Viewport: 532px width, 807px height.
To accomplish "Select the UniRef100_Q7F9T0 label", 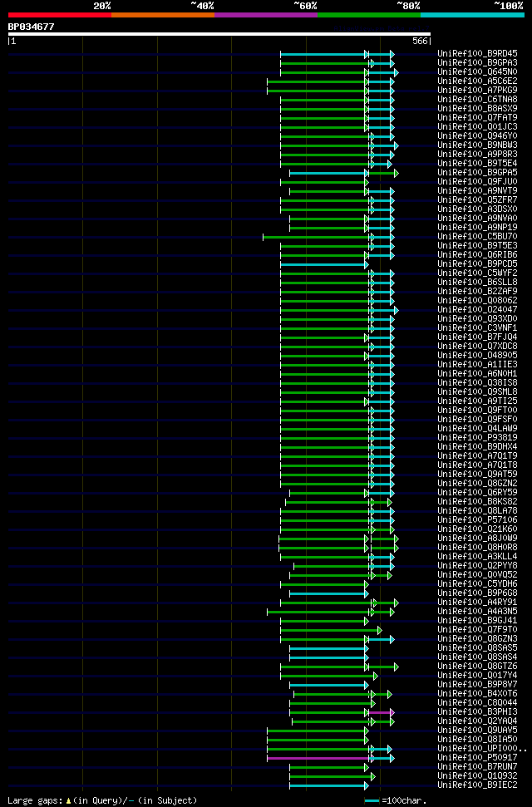I will [x=477, y=630].
